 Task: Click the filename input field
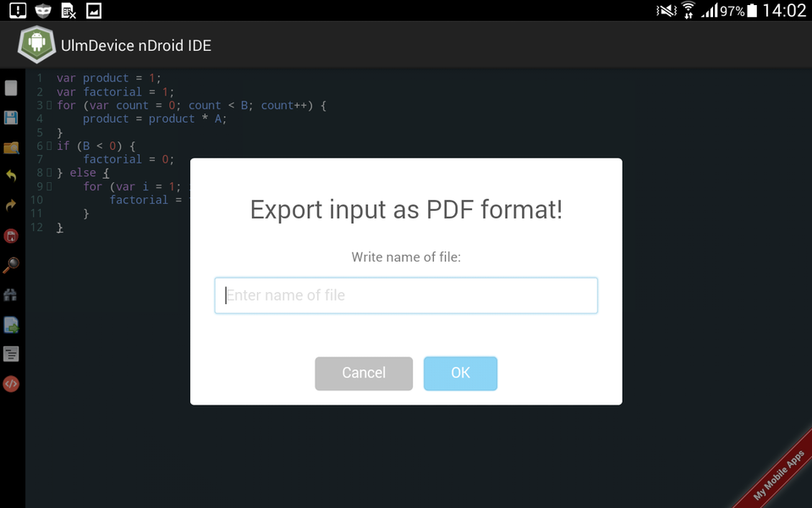(x=406, y=295)
